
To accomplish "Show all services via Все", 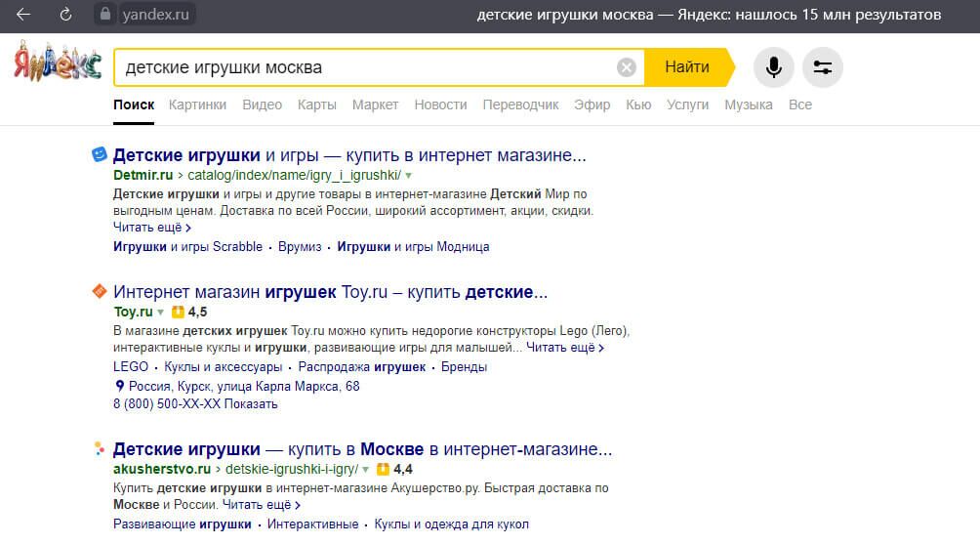I will point(800,105).
